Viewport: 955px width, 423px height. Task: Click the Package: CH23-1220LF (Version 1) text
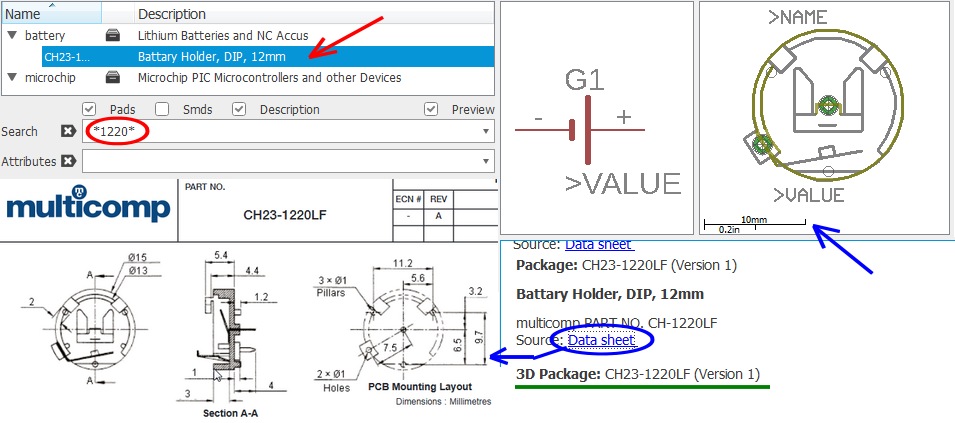(x=626, y=265)
